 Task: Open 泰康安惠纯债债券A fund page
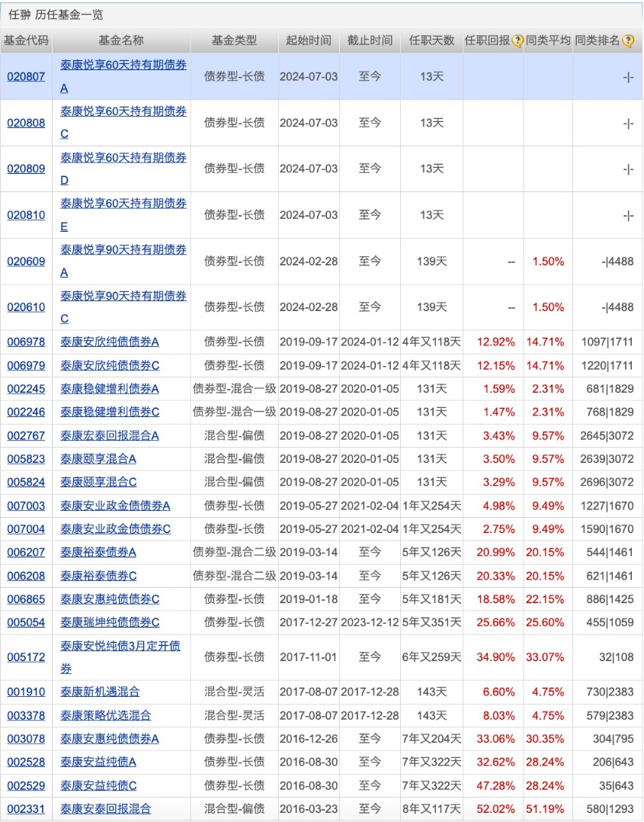tap(110, 739)
